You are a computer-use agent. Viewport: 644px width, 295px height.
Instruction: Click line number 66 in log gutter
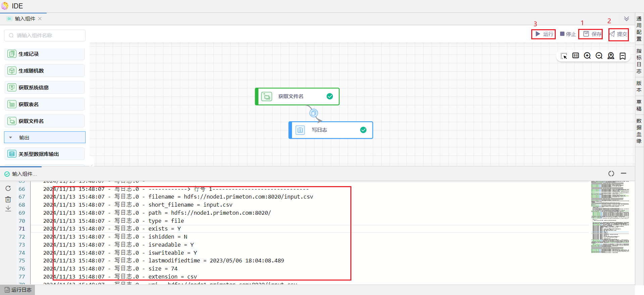tap(22, 189)
